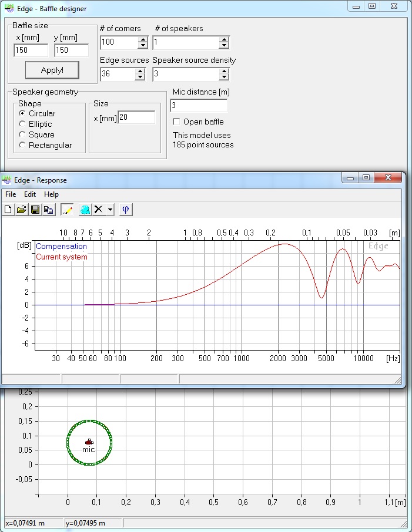
Task: Open the Edit menu
Action: [x=30, y=194]
